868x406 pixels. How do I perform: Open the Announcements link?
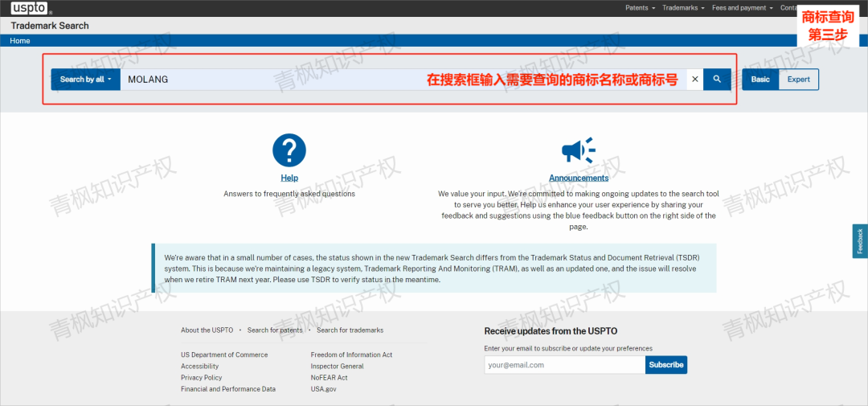[579, 178]
